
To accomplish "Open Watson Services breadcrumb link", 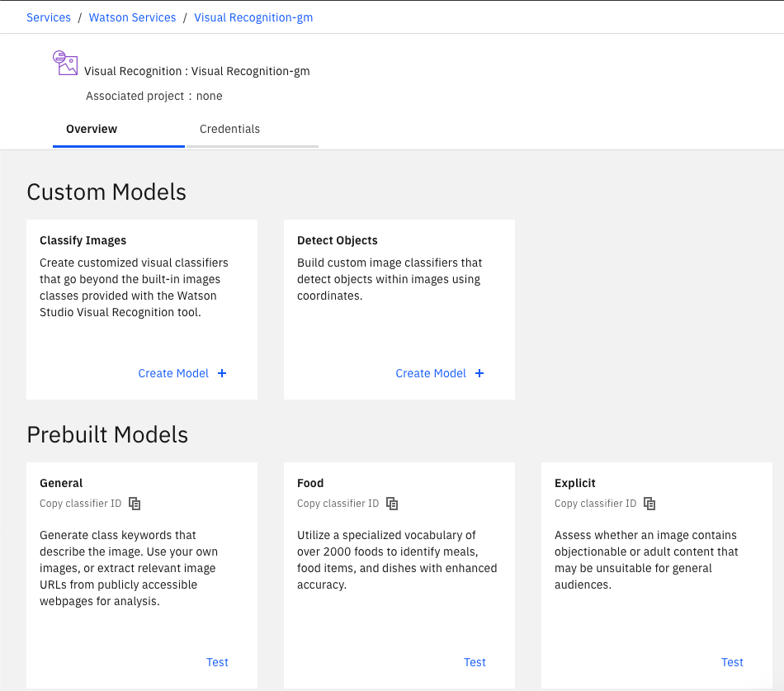I will coord(133,17).
